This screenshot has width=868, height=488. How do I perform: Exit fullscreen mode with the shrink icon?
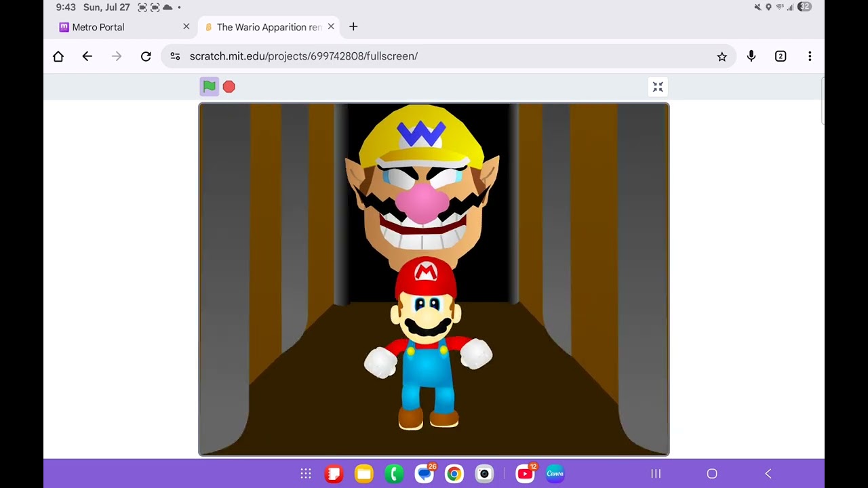(658, 87)
